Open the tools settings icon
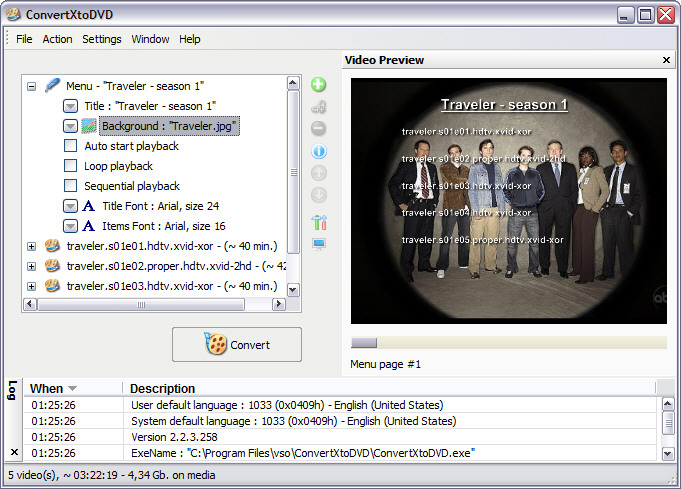The height and width of the screenshot is (489, 681). (x=319, y=222)
